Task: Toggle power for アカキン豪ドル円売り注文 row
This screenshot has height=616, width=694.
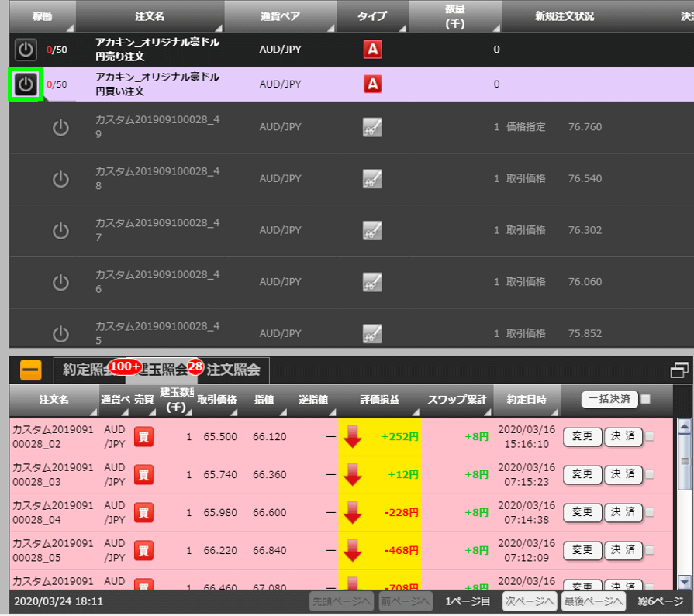Action: coord(26,50)
